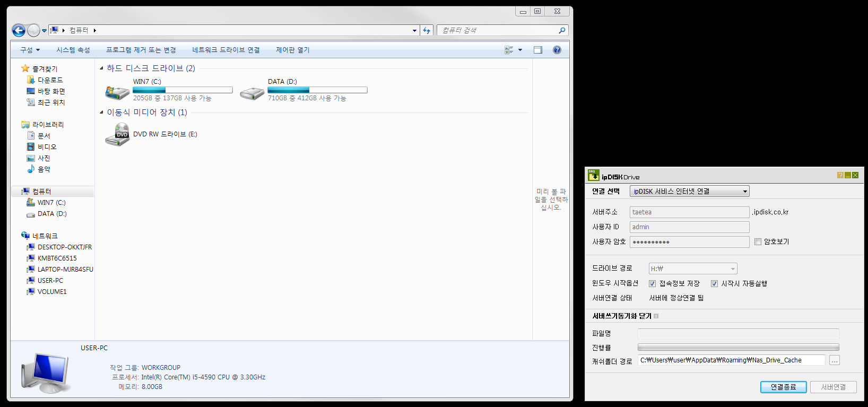The height and width of the screenshot is (407, 868).
Task: Select the DATA (D:) drive icon
Action: [252, 94]
